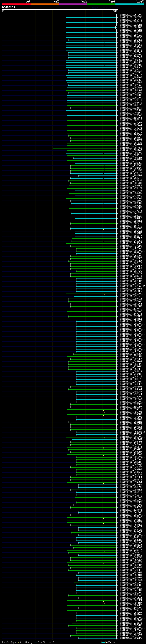Click the white query sequence bar
The height and width of the screenshot is (644, 146).
(60, 10)
